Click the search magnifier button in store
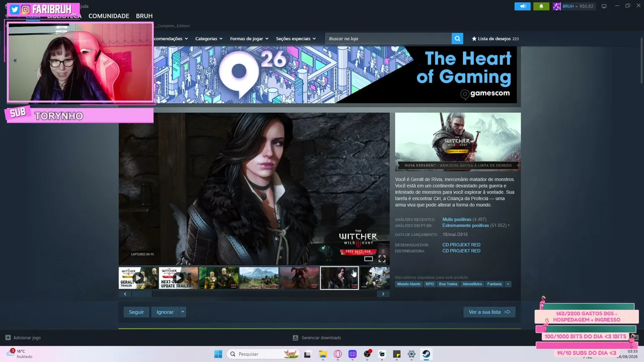This screenshot has height=362, width=644. [x=457, y=39]
